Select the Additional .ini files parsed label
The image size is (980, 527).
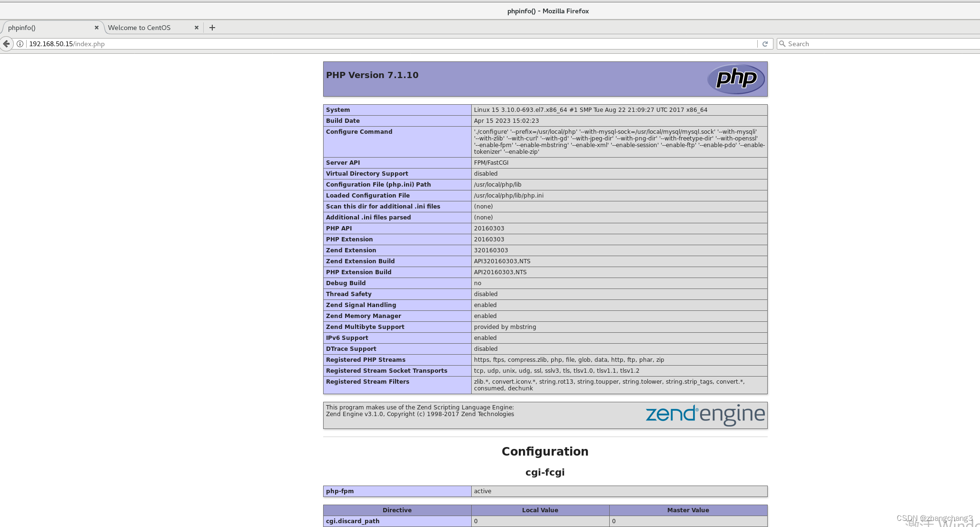coord(368,218)
